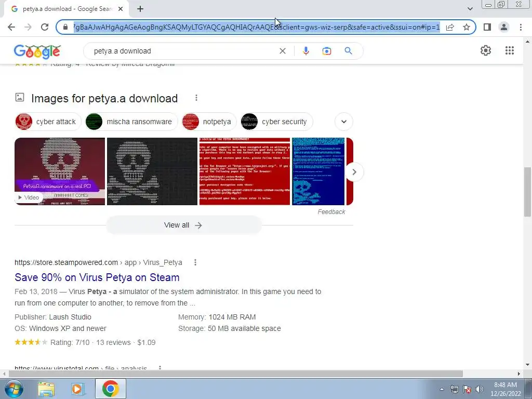The image size is (532, 399).
Task: View site information via the lock icon
Action: [65, 27]
